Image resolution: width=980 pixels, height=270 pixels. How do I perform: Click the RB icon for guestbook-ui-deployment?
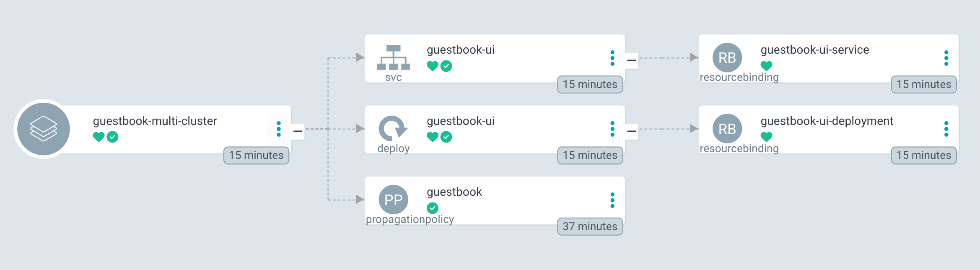[x=727, y=129]
